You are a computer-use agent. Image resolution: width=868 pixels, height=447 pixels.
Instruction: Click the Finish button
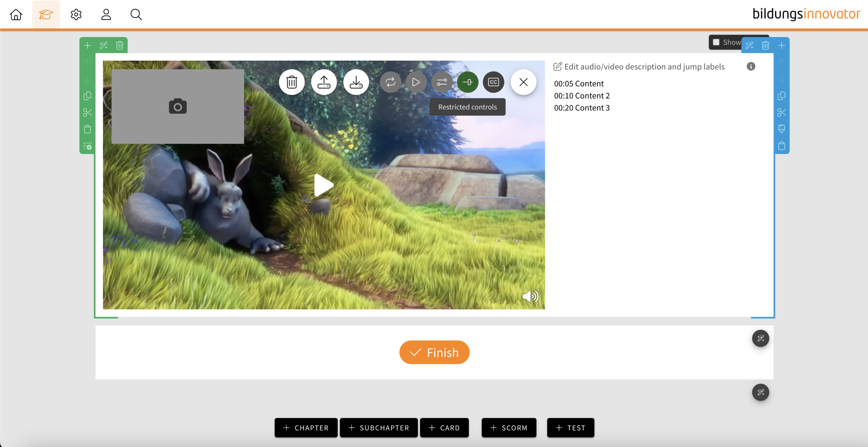click(434, 352)
